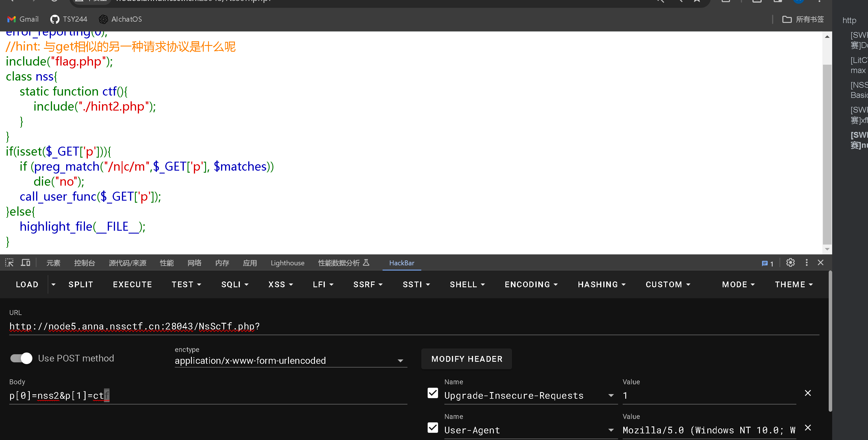868x440 pixels.
Task: Open the DevTools more options menu
Action: point(806,263)
